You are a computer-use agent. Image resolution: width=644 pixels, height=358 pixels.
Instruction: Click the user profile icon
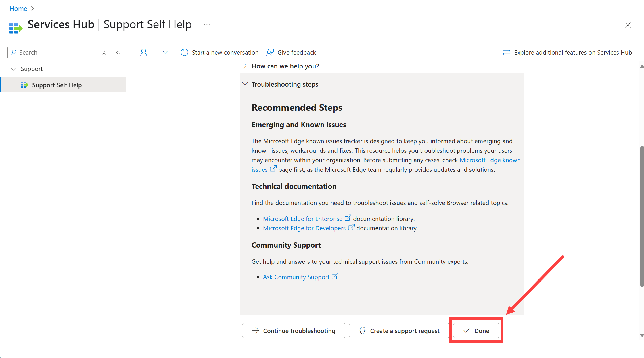143,52
